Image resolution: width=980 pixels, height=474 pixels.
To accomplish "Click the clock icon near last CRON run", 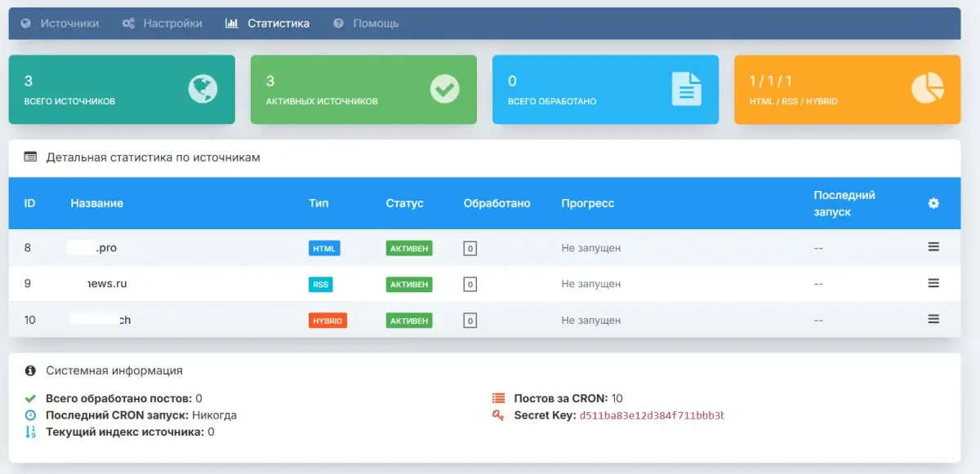I will click(31, 415).
